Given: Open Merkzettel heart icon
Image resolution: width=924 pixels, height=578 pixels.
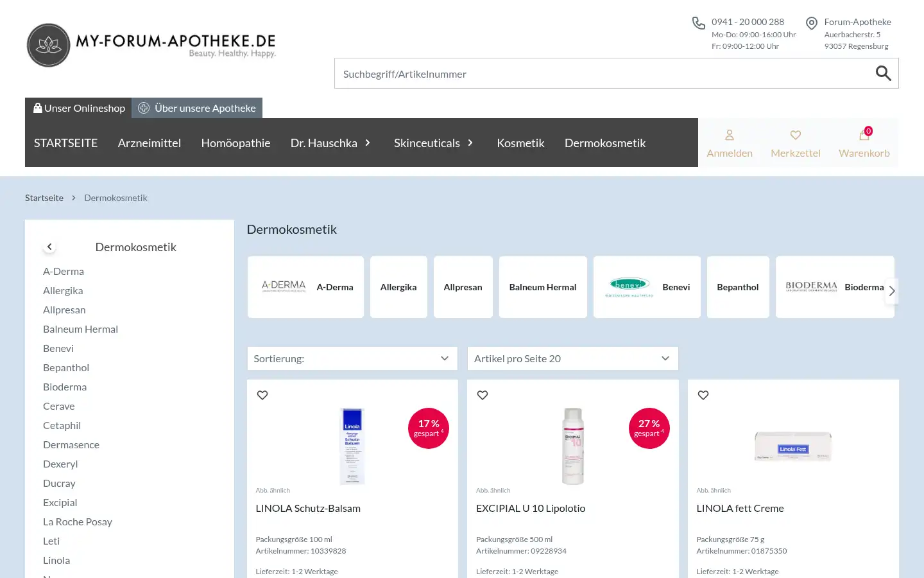Looking at the screenshot, I should tap(796, 136).
